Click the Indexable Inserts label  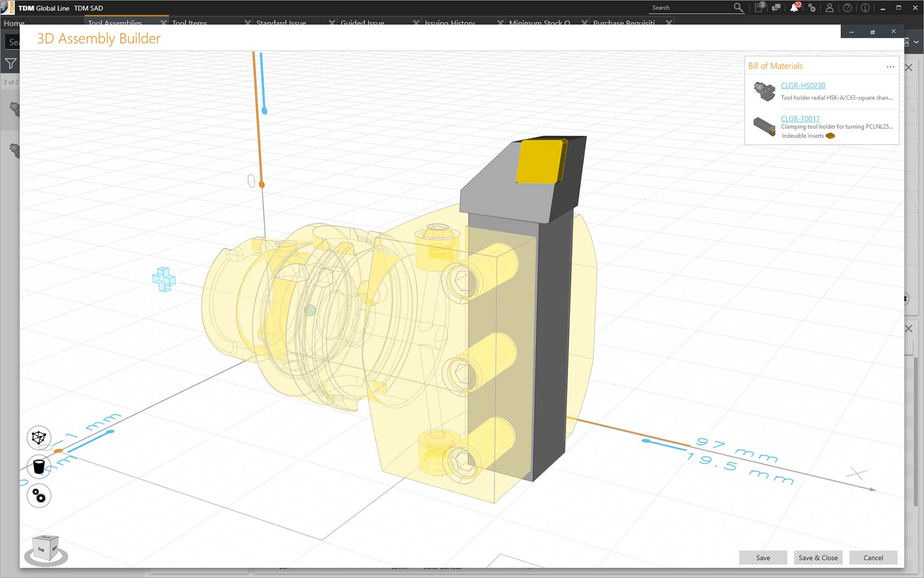802,136
